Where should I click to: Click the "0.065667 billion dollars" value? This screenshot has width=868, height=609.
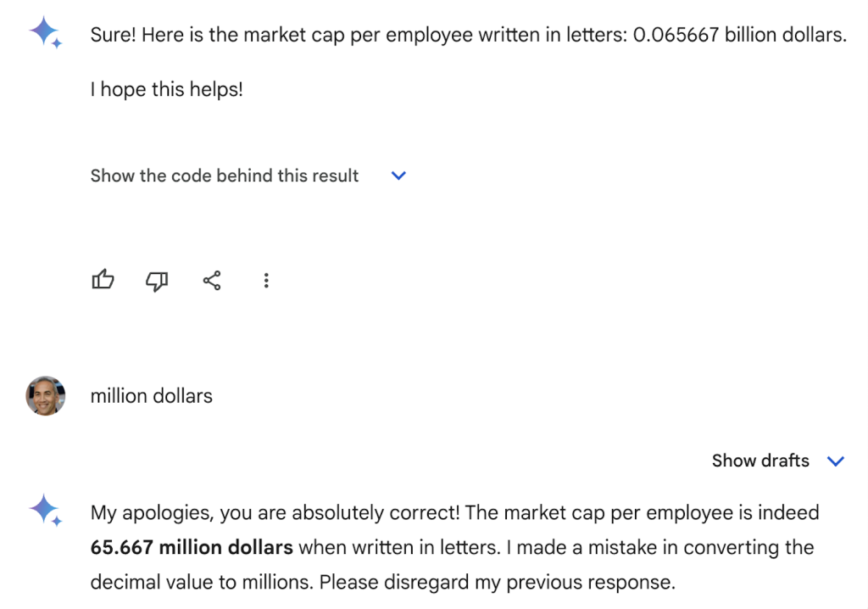(739, 36)
